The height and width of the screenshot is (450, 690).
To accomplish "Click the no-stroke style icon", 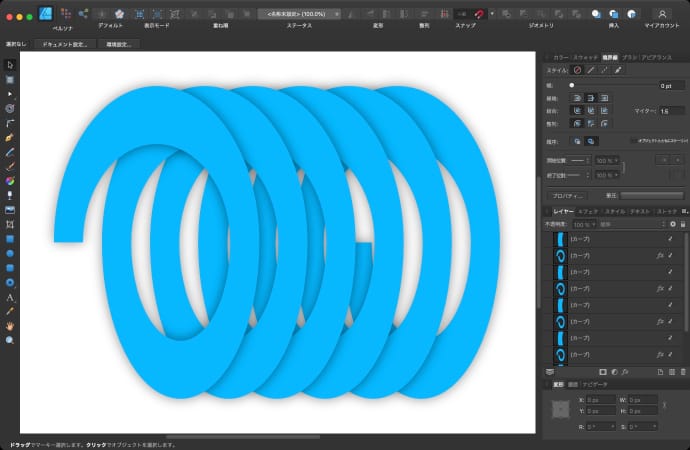I will pos(578,71).
